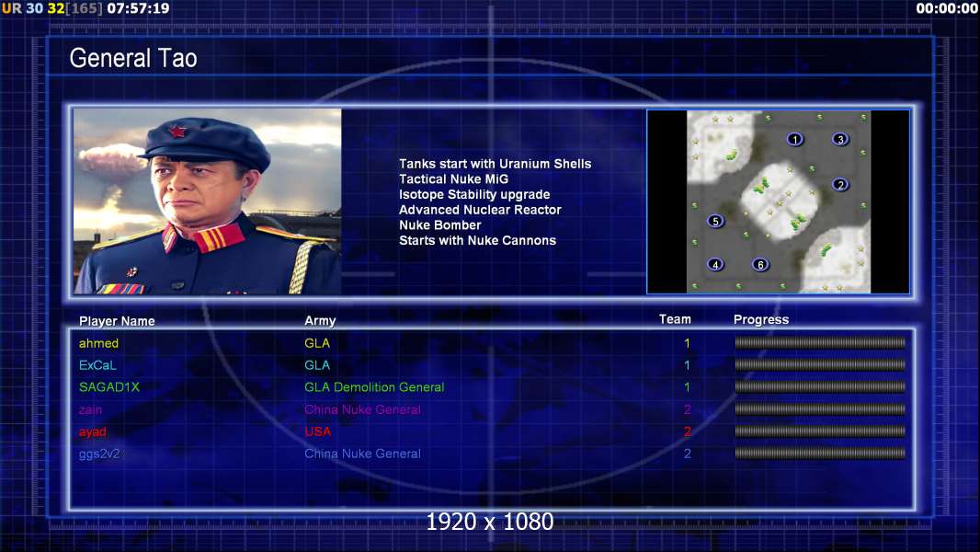
Task: Click team number in ahmed's row
Action: pos(687,343)
